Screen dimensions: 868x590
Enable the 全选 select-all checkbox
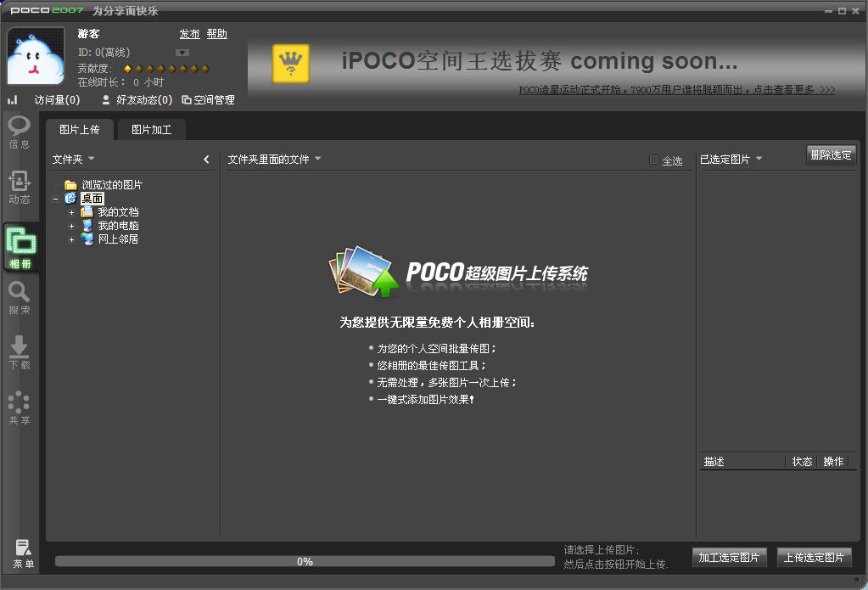pos(653,160)
